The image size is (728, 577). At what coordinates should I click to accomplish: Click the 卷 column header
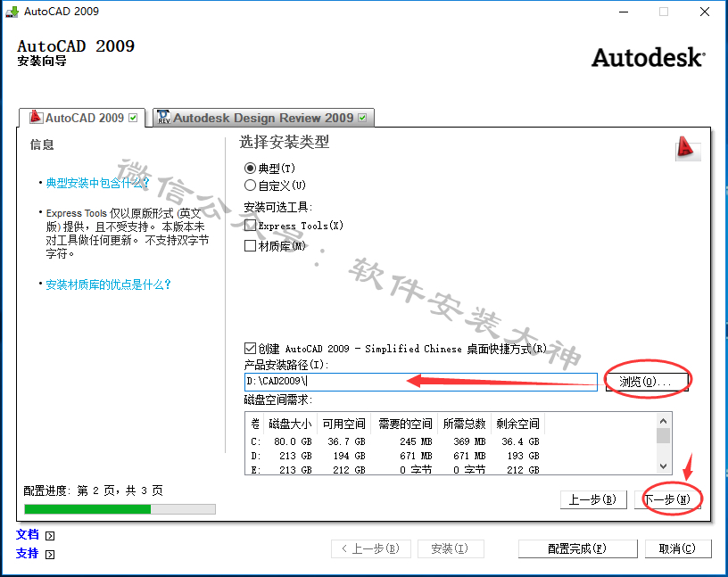tap(255, 424)
